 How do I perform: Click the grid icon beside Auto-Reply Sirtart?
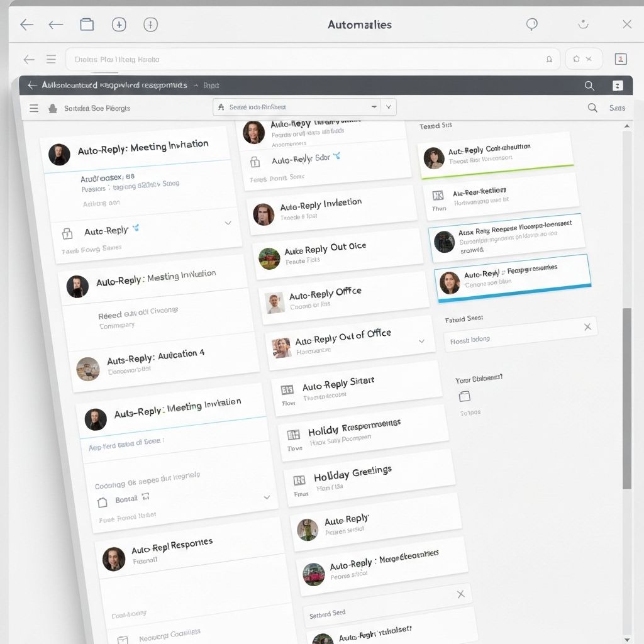coord(287,390)
